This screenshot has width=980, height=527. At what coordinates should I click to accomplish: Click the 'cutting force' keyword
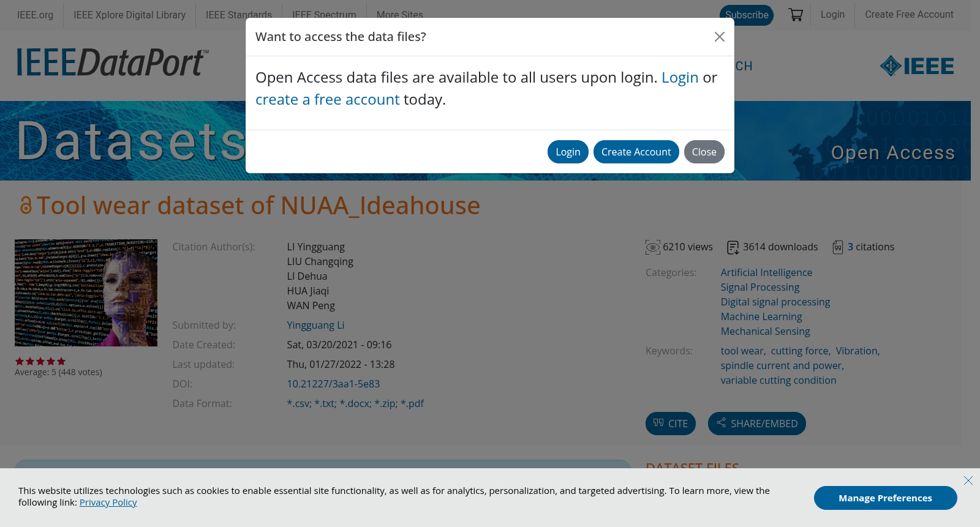coord(800,351)
